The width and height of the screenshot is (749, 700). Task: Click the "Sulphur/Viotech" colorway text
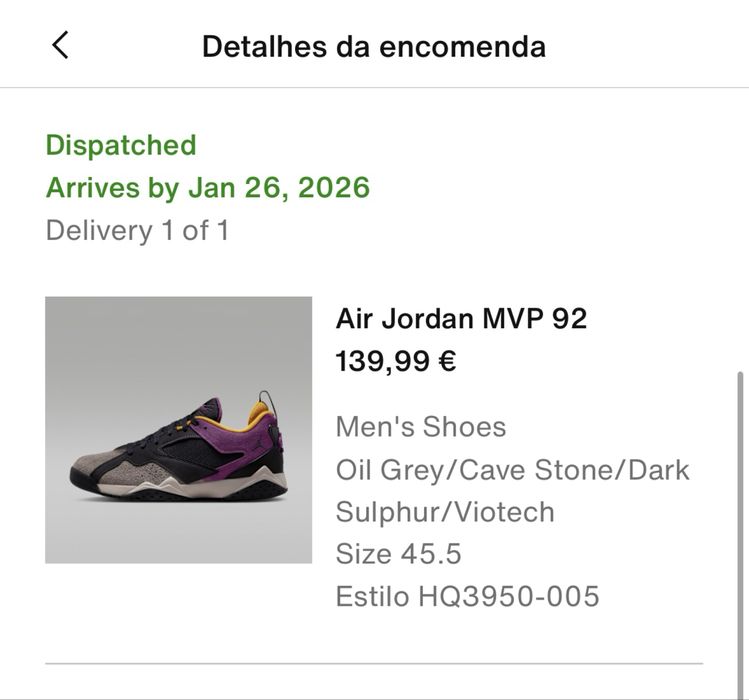(x=445, y=512)
